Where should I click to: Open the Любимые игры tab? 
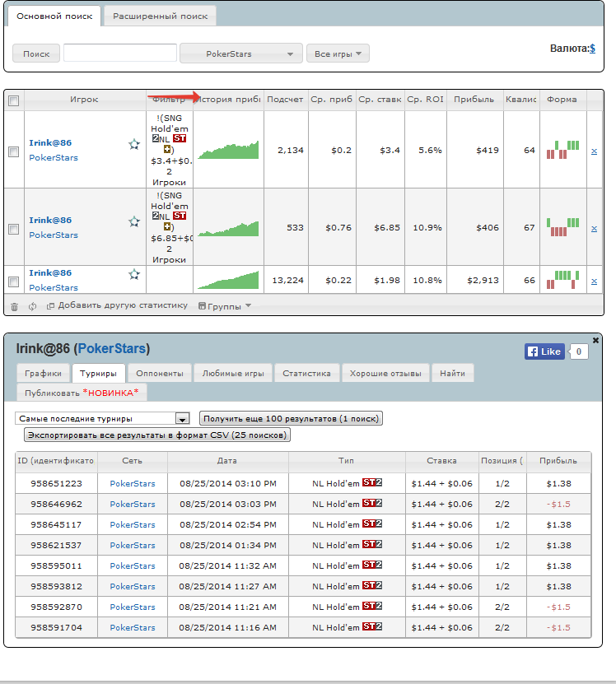click(x=233, y=374)
